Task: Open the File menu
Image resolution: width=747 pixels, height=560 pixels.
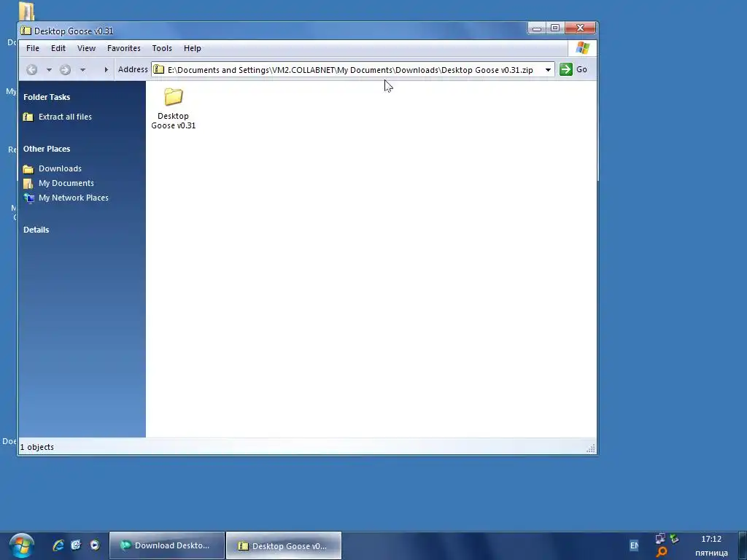Action: (33, 48)
